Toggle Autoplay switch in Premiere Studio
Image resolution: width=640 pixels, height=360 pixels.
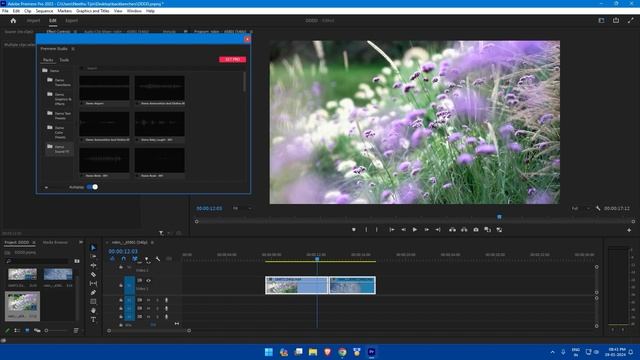pos(92,187)
